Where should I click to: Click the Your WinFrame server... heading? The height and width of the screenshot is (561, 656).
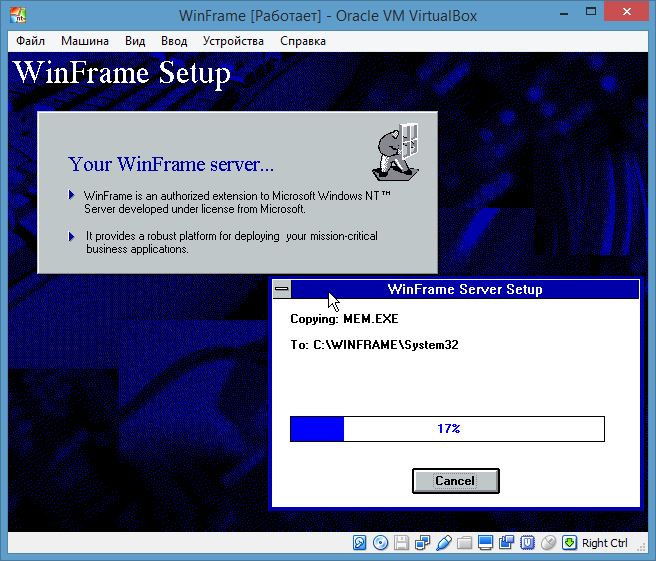tap(171, 164)
